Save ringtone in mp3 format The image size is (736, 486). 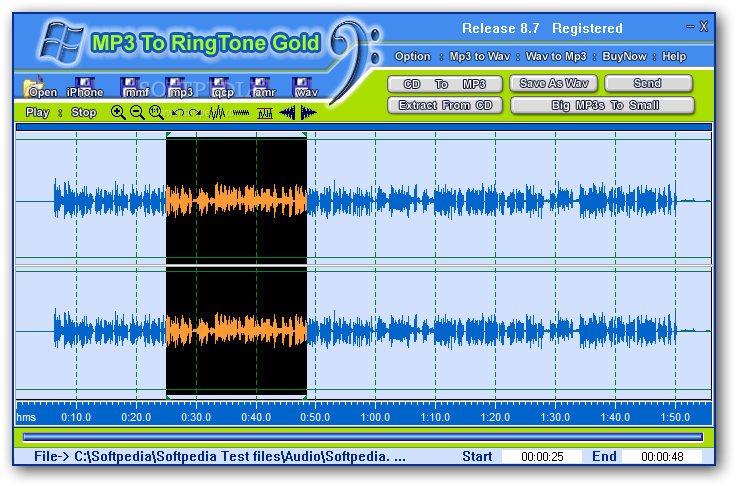coord(178,87)
